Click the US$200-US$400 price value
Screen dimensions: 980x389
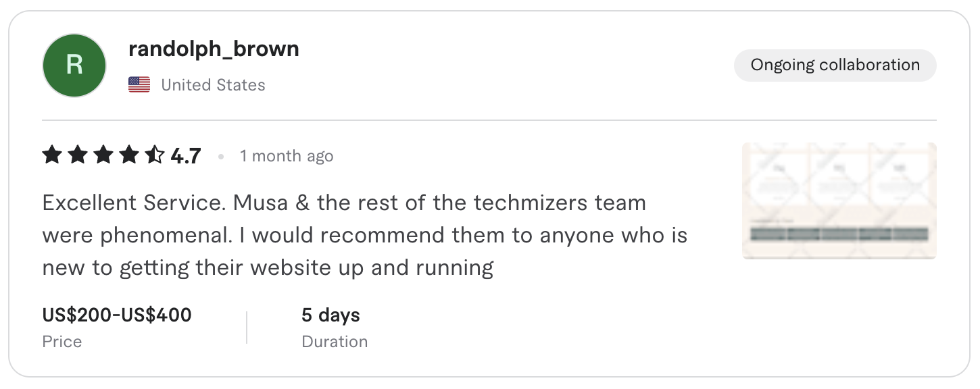(117, 315)
